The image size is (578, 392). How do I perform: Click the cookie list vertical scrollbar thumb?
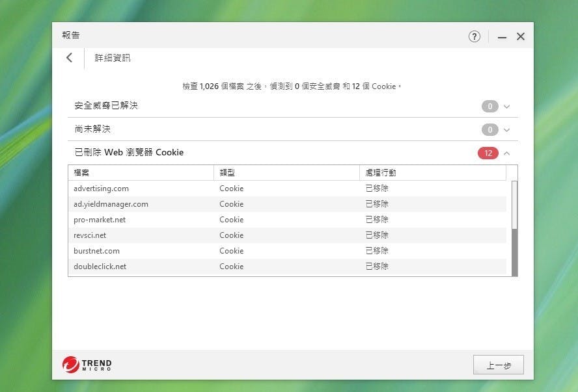515,205
